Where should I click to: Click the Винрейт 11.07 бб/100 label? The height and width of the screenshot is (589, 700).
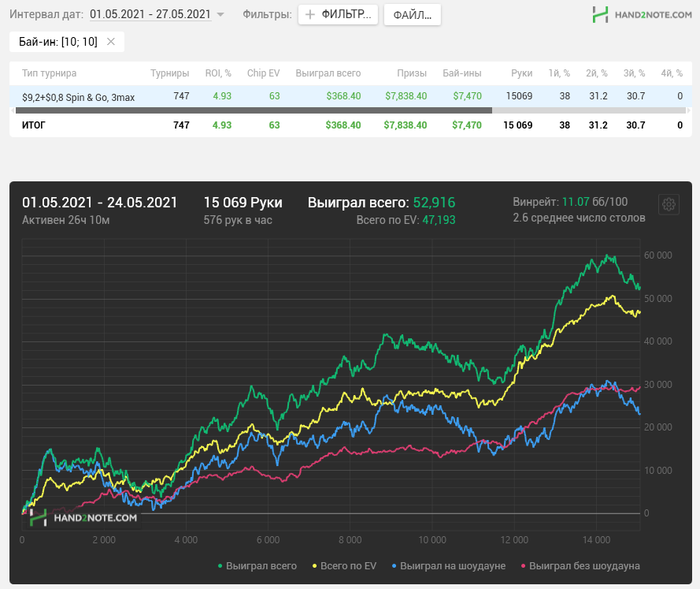click(x=570, y=202)
